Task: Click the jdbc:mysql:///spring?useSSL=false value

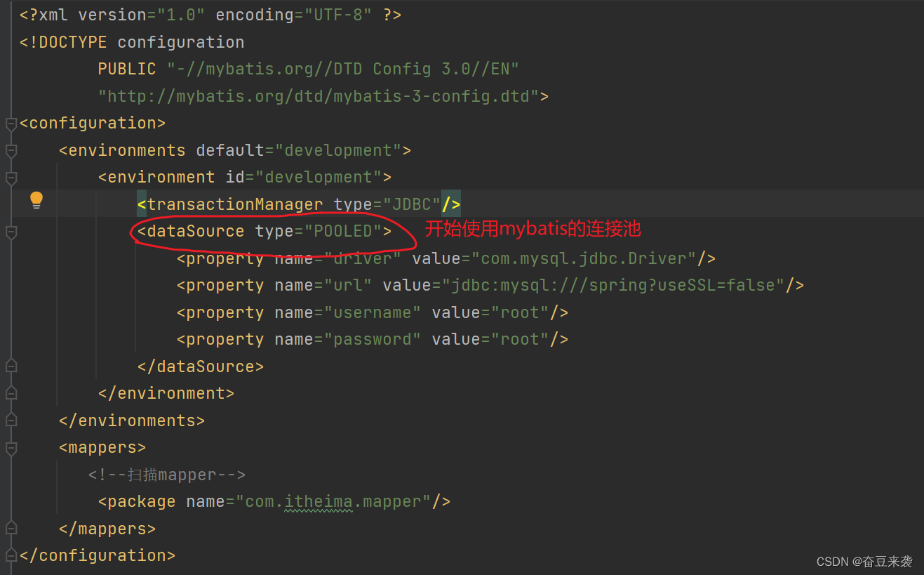Action: pos(612,285)
